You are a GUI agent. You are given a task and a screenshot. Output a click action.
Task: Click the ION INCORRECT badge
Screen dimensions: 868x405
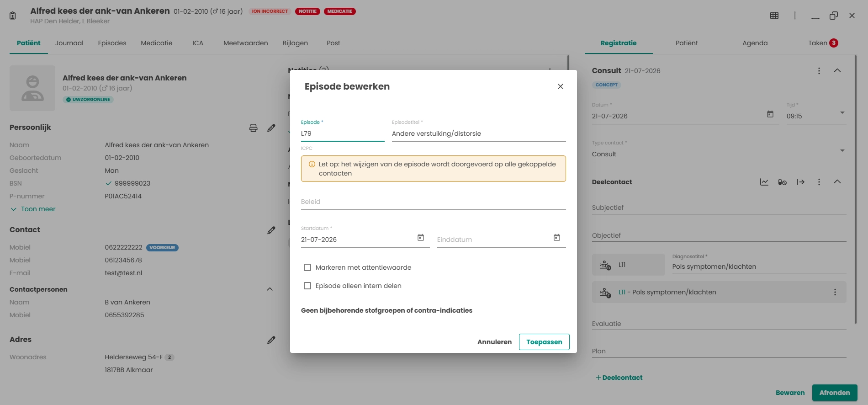[270, 11]
